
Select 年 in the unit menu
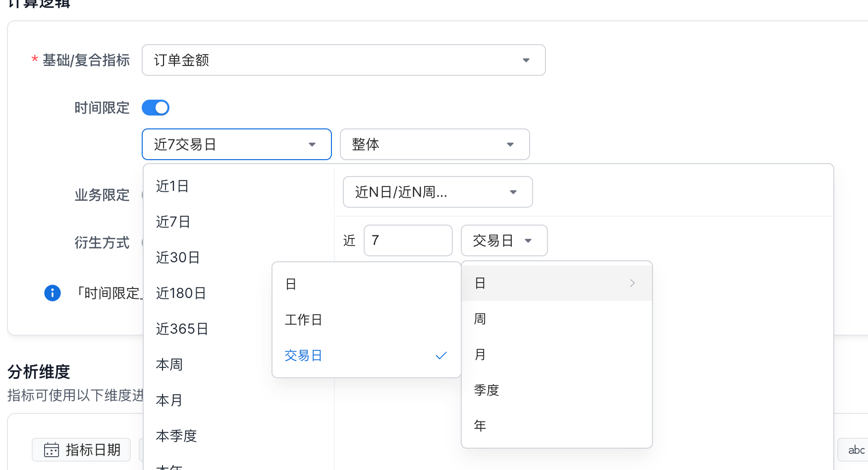click(x=480, y=425)
